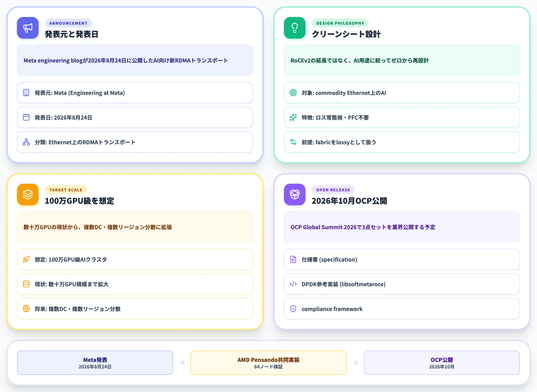537x392 pixels.
Task: Click the heading クリーンシート設計
Action: click(x=346, y=34)
